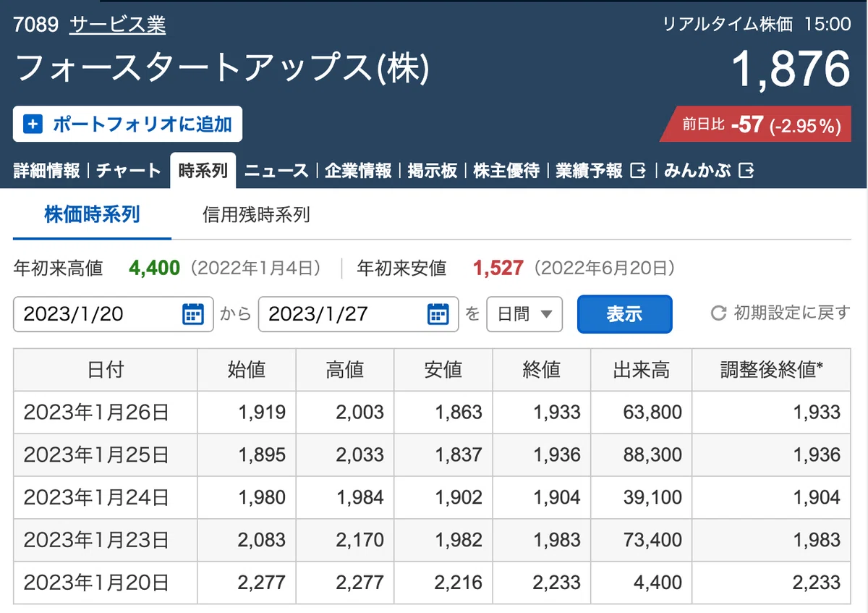Open the ニュース tab

point(276,171)
